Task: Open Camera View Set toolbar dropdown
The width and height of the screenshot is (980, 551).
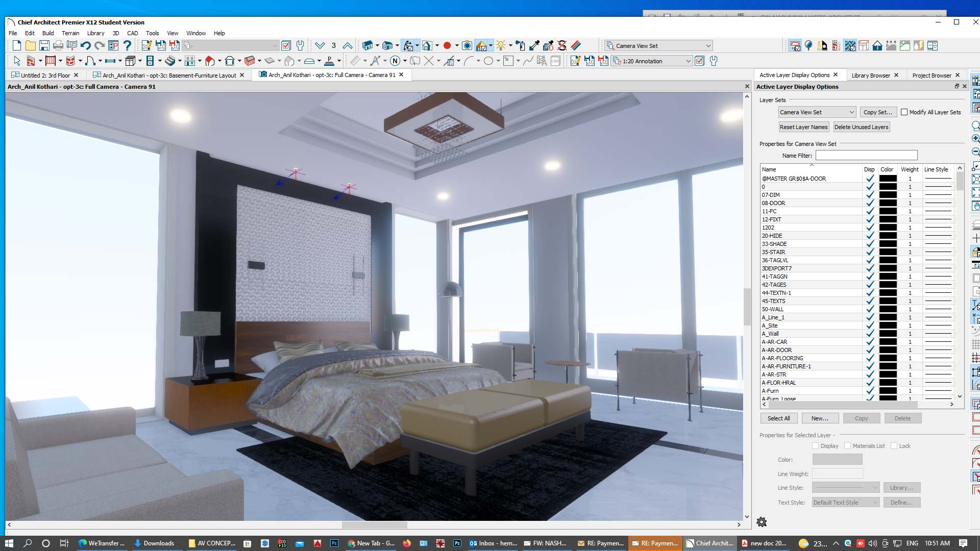Action: pyautogui.click(x=708, y=46)
